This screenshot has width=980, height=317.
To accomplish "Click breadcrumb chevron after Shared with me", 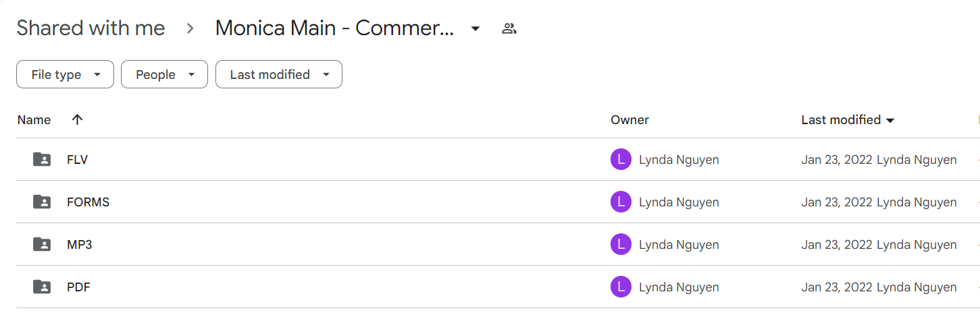I will [190, 28].
